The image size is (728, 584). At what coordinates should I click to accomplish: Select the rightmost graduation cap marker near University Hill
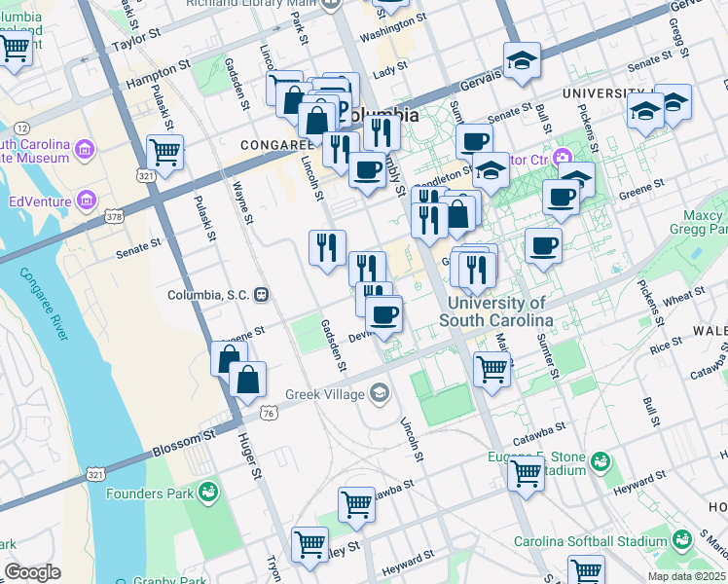pos(676,105)
